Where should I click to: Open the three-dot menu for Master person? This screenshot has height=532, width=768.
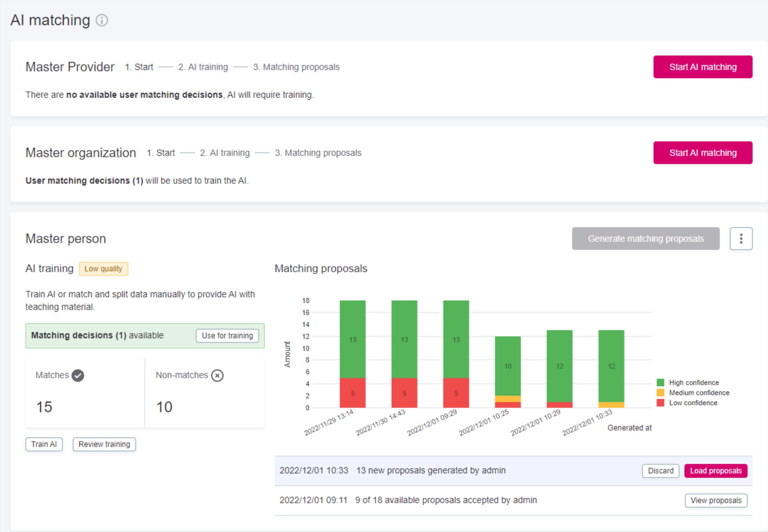741,239
